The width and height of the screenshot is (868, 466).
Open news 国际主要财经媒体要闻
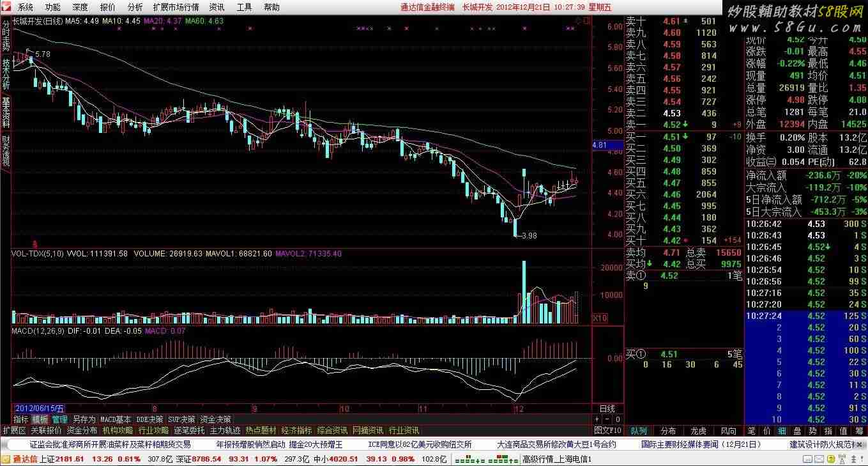pyautogui.click(x=701, y=444)
